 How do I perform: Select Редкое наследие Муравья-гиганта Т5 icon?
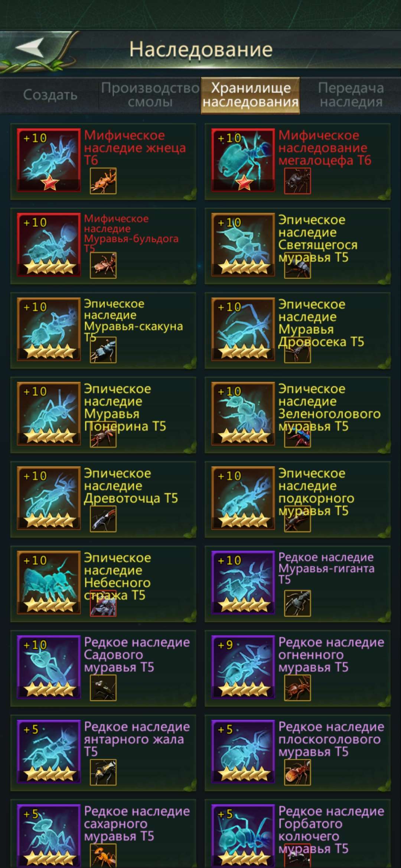[243, 583]
